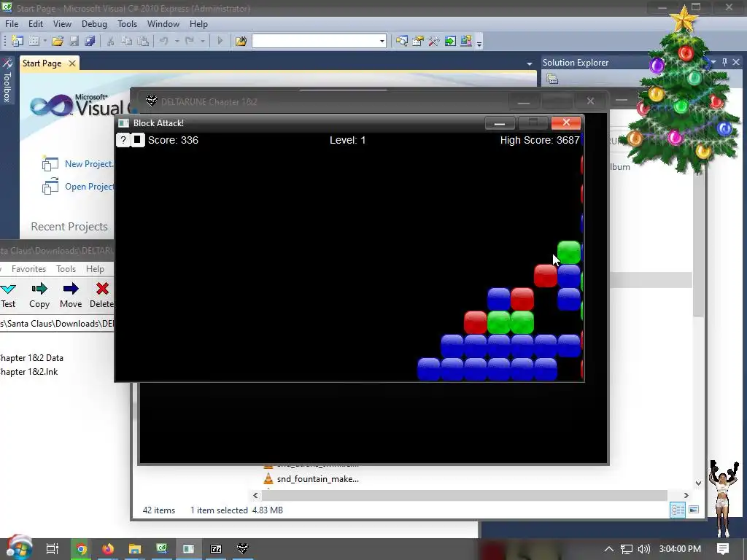Click the Find in Files toolbar icon
This screenshot has height=560, width=747.
(x=241, y=42)
